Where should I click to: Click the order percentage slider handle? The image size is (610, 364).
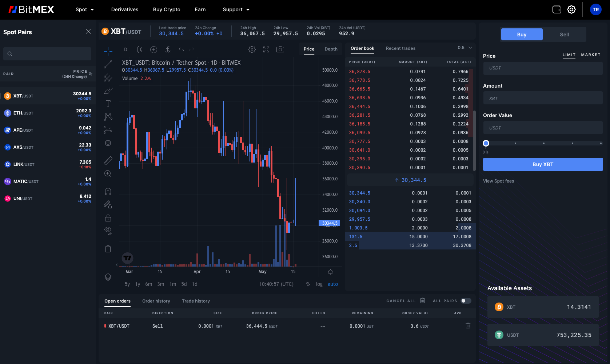pyautogui.click(x=486, y=143)
